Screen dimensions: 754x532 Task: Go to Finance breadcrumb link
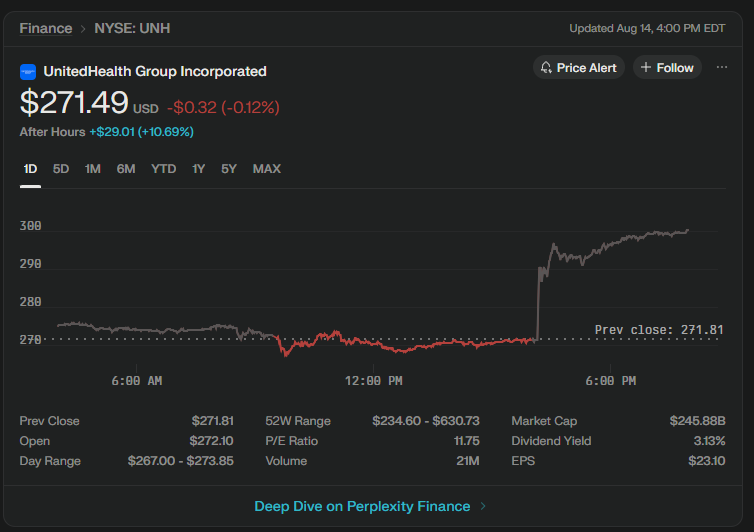tap(46, 28)
